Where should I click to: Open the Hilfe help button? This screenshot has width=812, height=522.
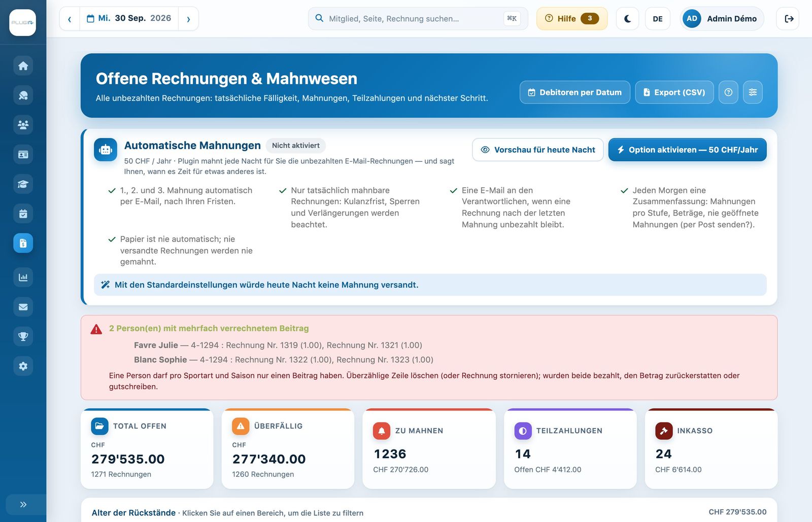pyautogui.click(x=572, y=19)
